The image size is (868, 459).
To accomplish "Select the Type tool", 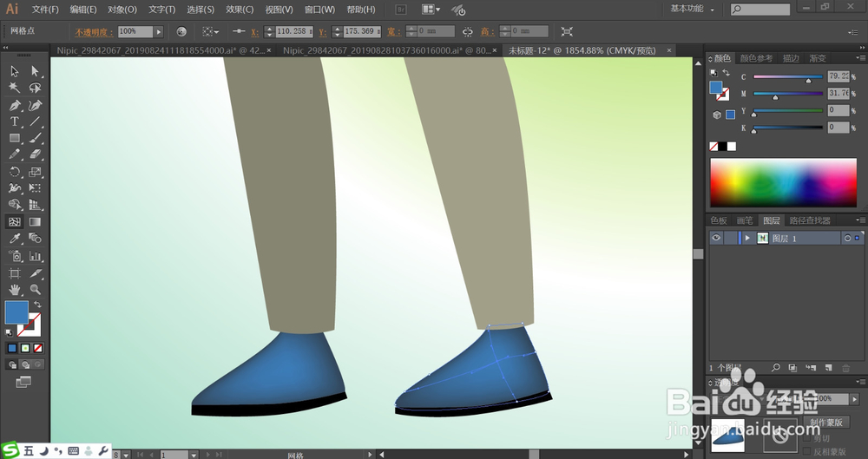I will (x=15, y=121).
